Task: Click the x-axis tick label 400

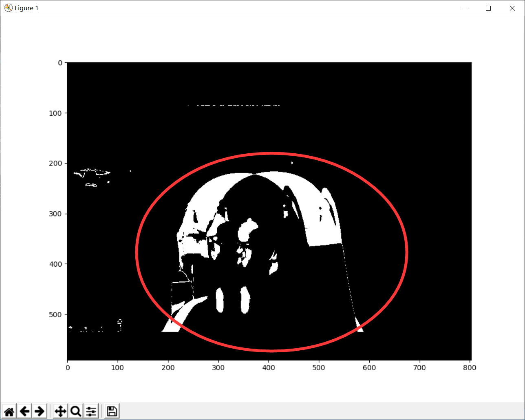Action: pos(269,367)
